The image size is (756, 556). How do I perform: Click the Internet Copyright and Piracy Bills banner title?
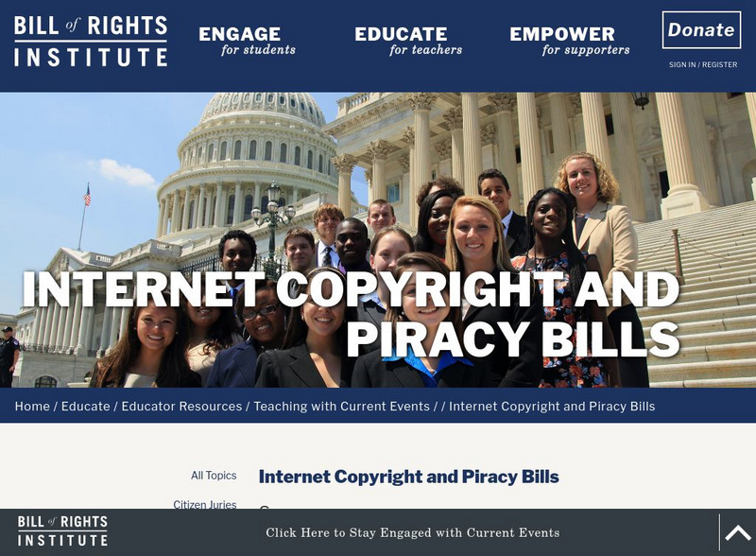coord(351,313)
